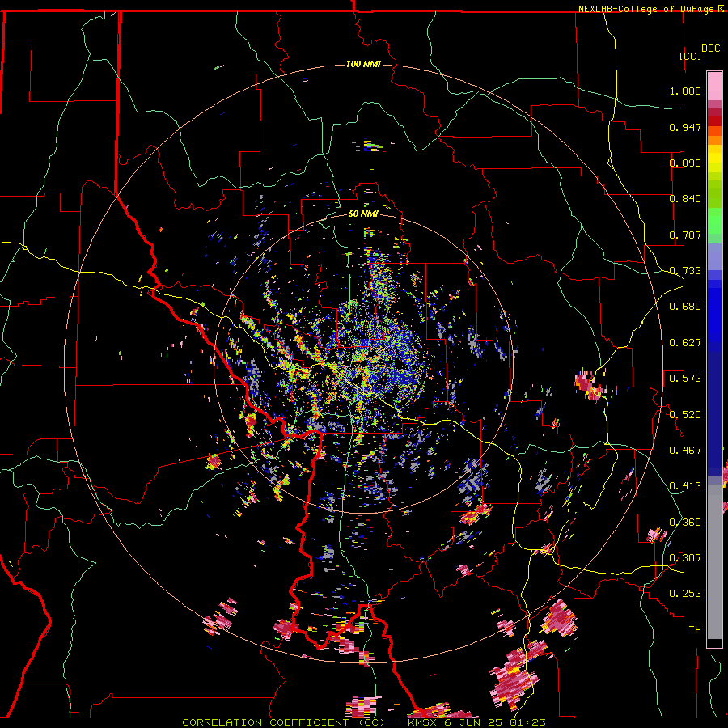Pick the orange band of the color bar
The height and width of the screenshot is (728, 728).
[714, 140]
